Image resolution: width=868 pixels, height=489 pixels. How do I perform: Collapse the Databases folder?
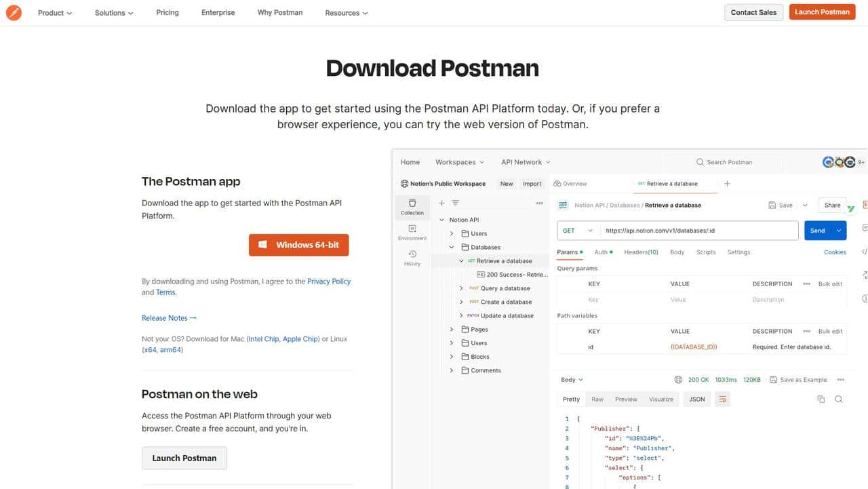(x=452, y=248)
